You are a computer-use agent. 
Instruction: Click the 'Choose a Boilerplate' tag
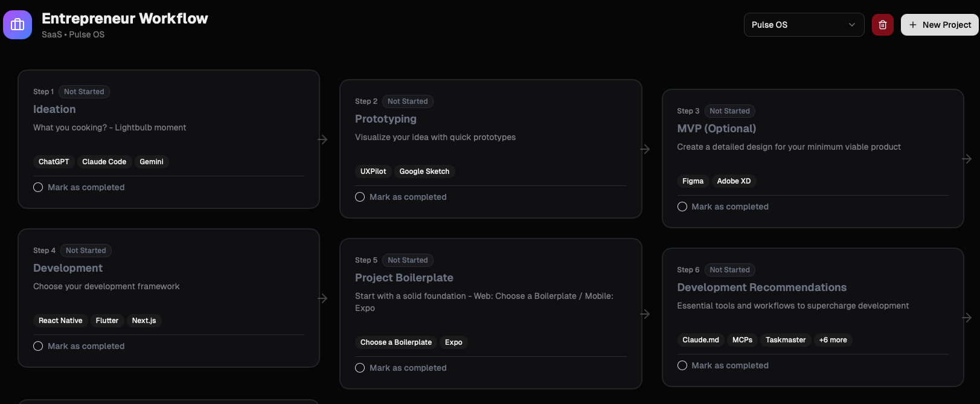(x=396, y=342)
